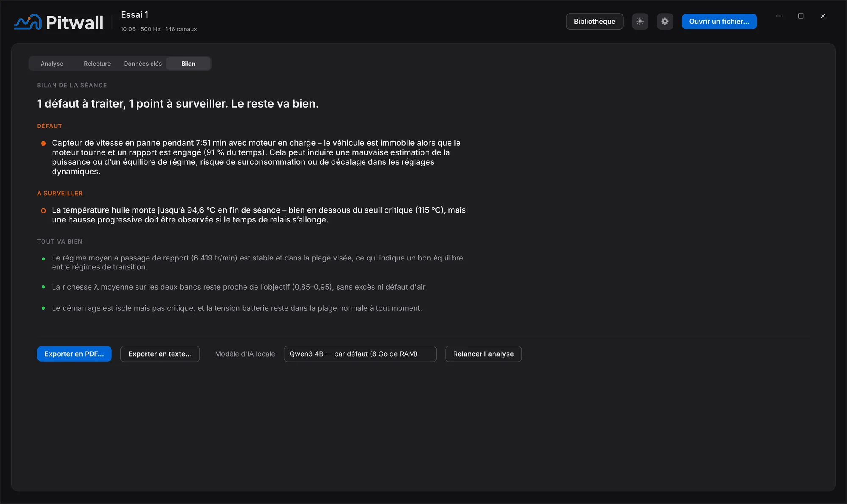Switch to the Analyse tab
847x504 pixels.
click(52, 64)
